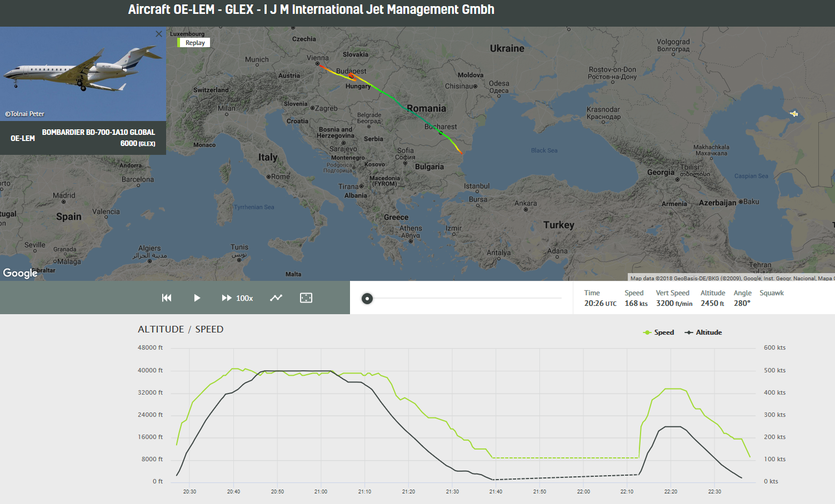Click the flight path start near Vienna

coord(318,64)
